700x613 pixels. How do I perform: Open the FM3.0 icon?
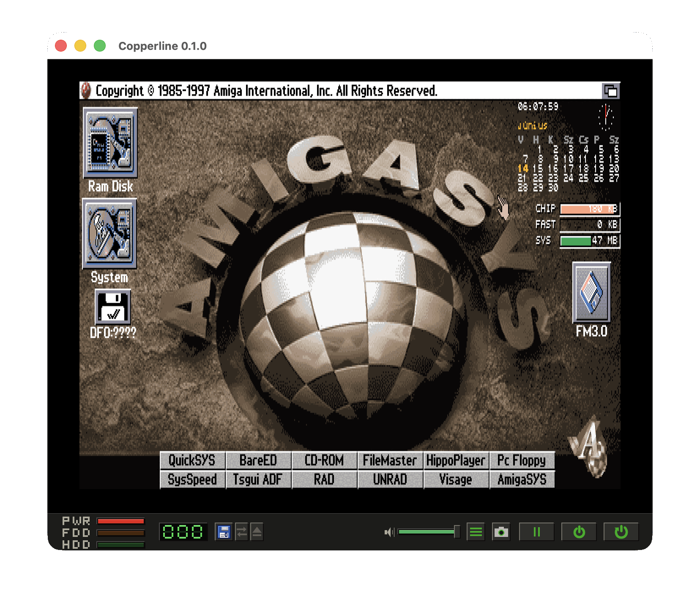point(592,293)
